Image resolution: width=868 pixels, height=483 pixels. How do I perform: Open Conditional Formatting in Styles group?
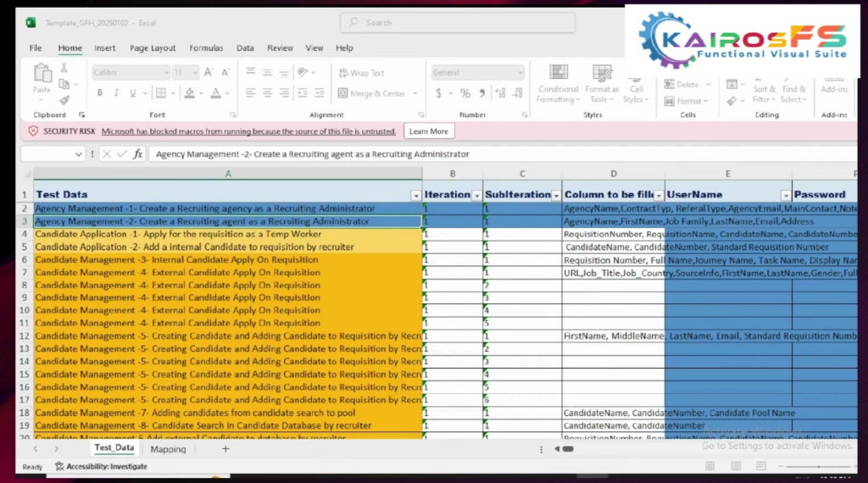(x=559, y=84)
